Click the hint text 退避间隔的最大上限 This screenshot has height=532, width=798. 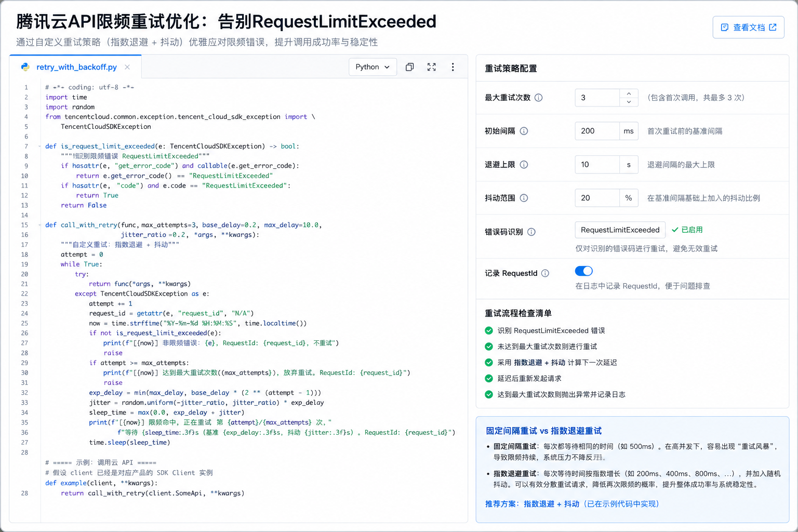pyautogui.click(x=681, y=165)
